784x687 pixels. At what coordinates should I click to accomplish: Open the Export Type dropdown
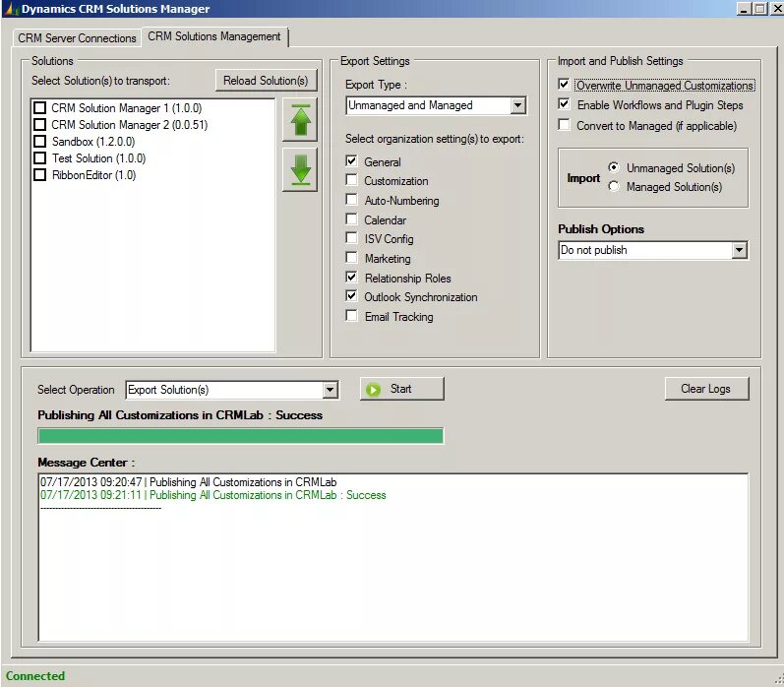[518, 105]
